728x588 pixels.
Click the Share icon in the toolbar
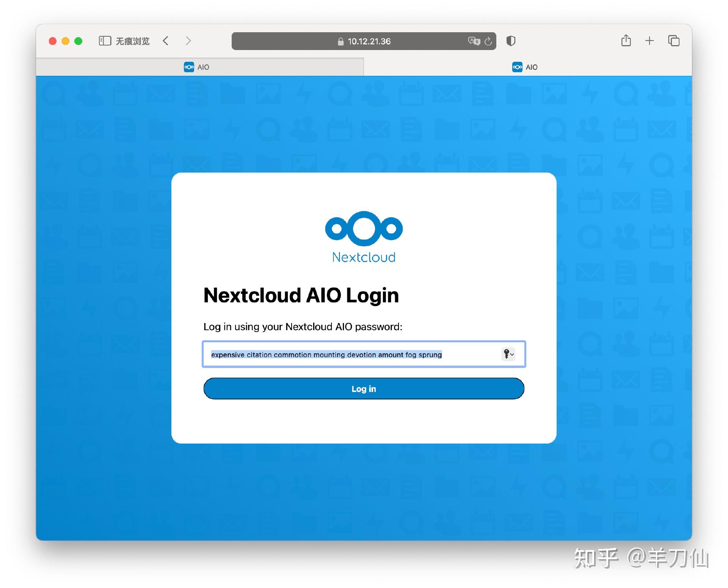pos(626,40)
